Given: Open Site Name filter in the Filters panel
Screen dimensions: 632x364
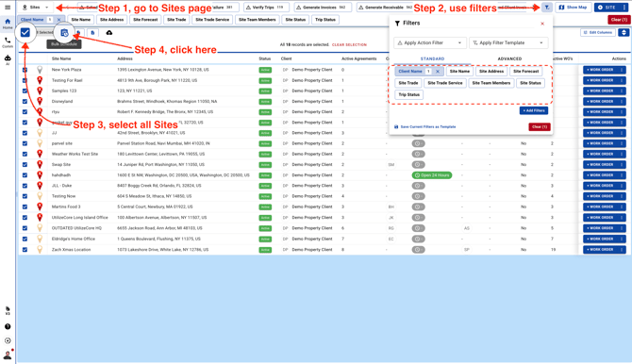Looking at the screenshot, I should pos(459,72).
